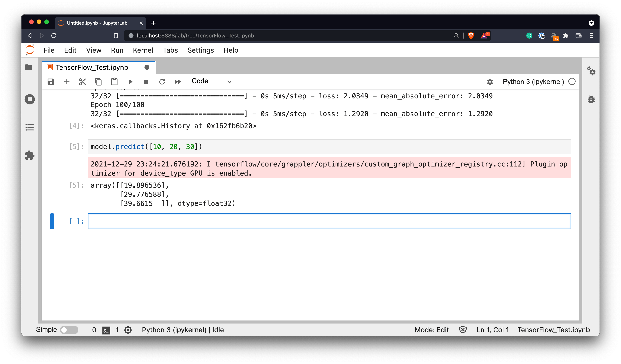Cut the selected cell with the scissors icon
This screenshot has width=621, height=364.
(x=83, y=82)
